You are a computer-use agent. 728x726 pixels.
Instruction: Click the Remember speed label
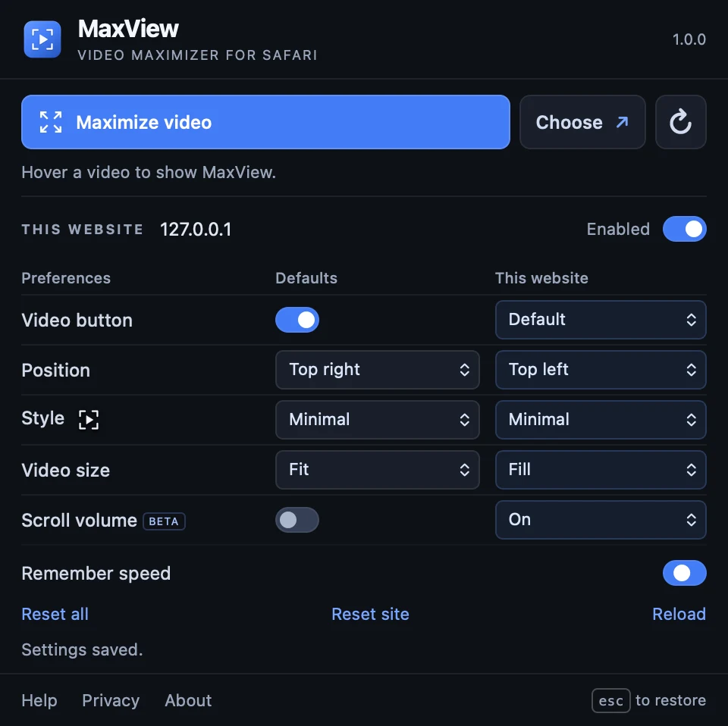pyautogui.click(x=96, y=574)
